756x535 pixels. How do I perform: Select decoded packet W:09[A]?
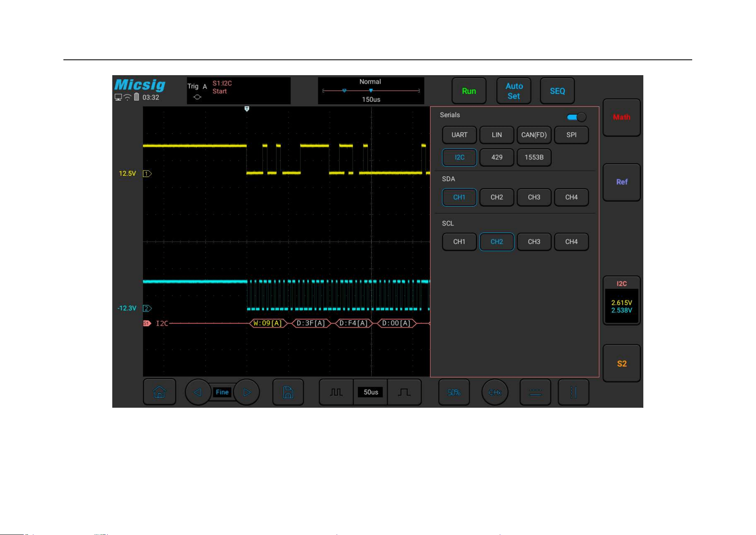click(x=268, y=323)
